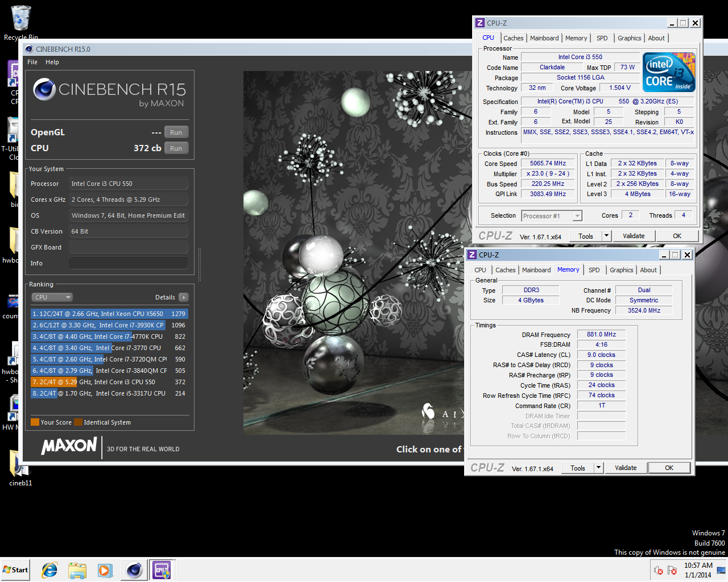
Task: Switch to Mainboard tab in top CPU-Z
Action: pos(544,38)
